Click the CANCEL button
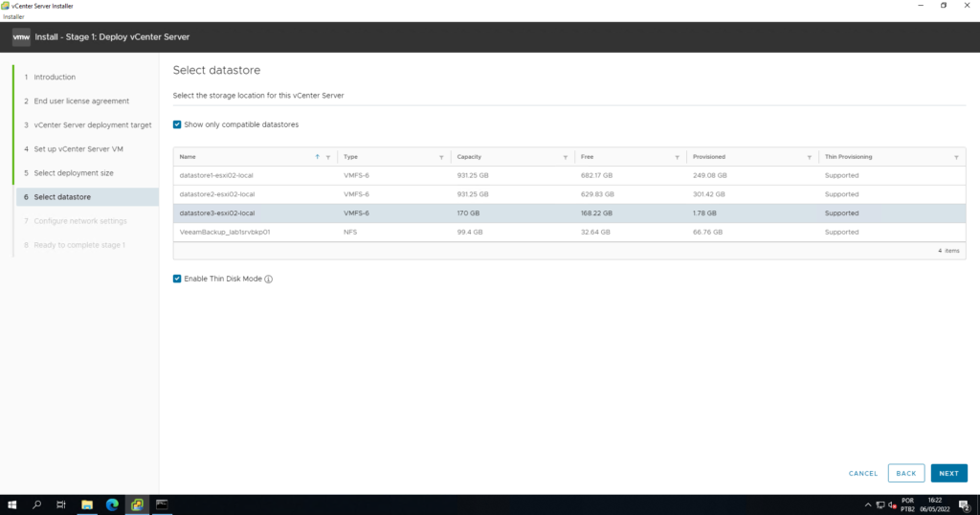980x515 pixels. 863,473
